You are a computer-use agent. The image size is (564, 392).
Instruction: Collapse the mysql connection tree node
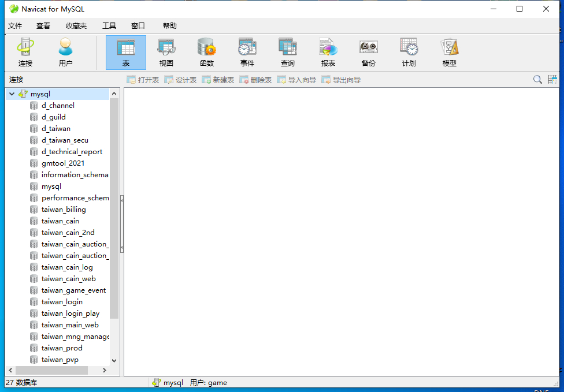(x=12, y=94)
